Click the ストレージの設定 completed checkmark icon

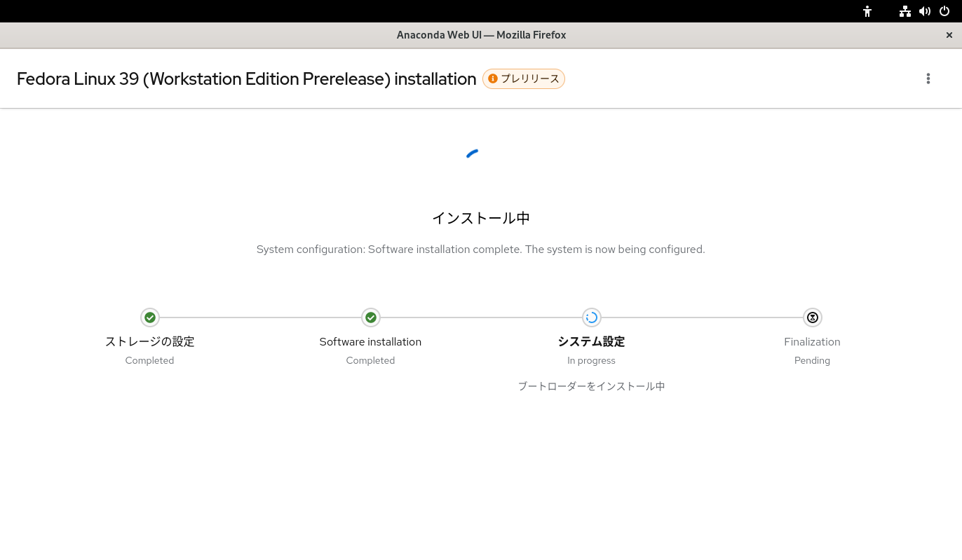click(x=149, y=317)
